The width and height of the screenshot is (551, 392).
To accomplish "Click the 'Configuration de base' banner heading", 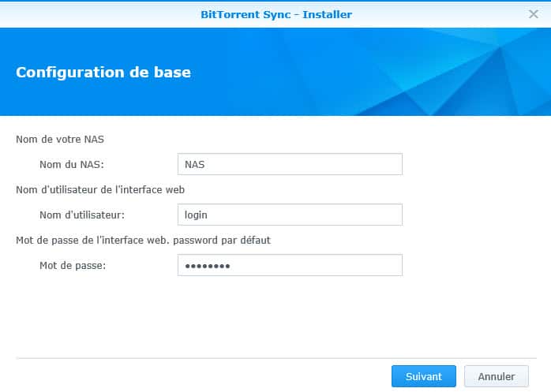I will 103,73.
